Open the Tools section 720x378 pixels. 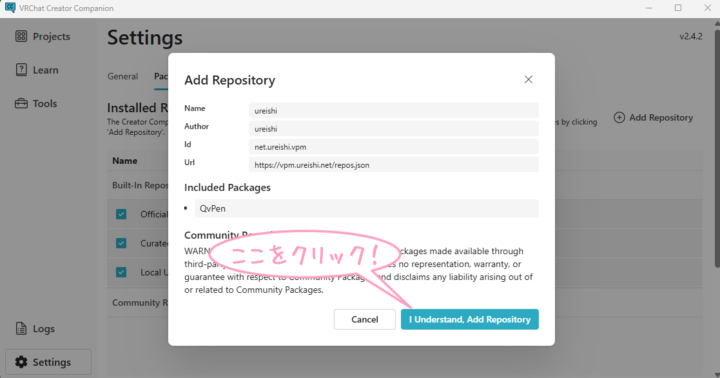click(36, 103)
